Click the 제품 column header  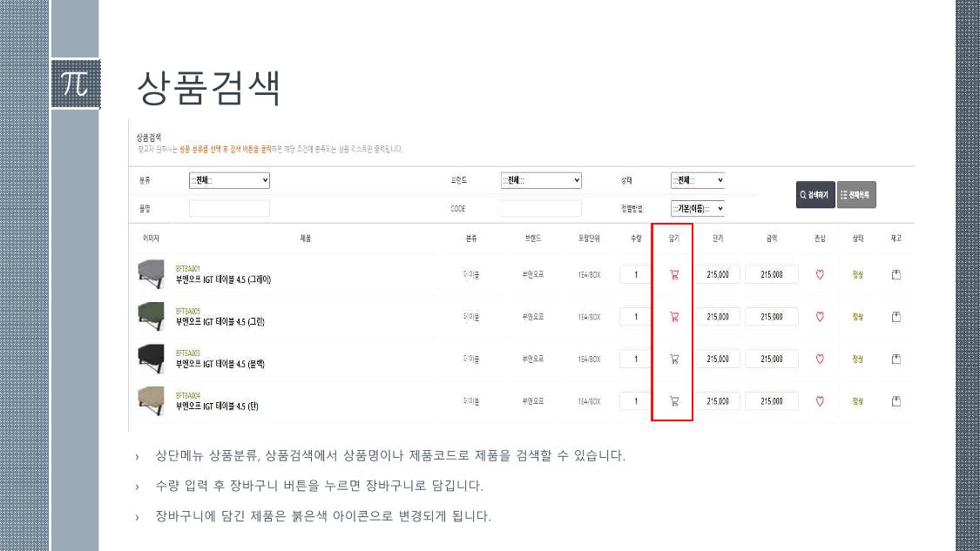[305, 238]
